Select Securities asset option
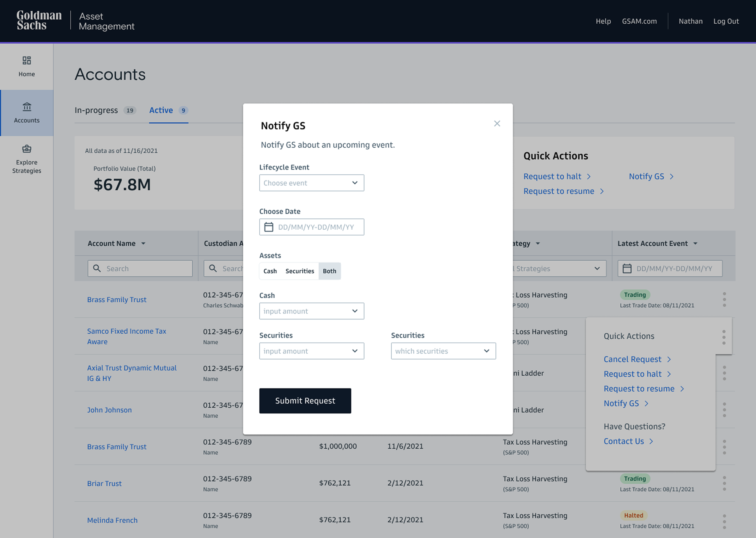The height and width of the screenshot is (538, 756). (300, 271)
